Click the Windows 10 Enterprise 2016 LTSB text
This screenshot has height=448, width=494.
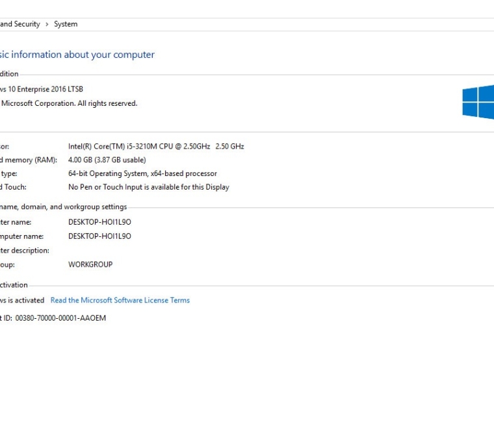(42, 89)
